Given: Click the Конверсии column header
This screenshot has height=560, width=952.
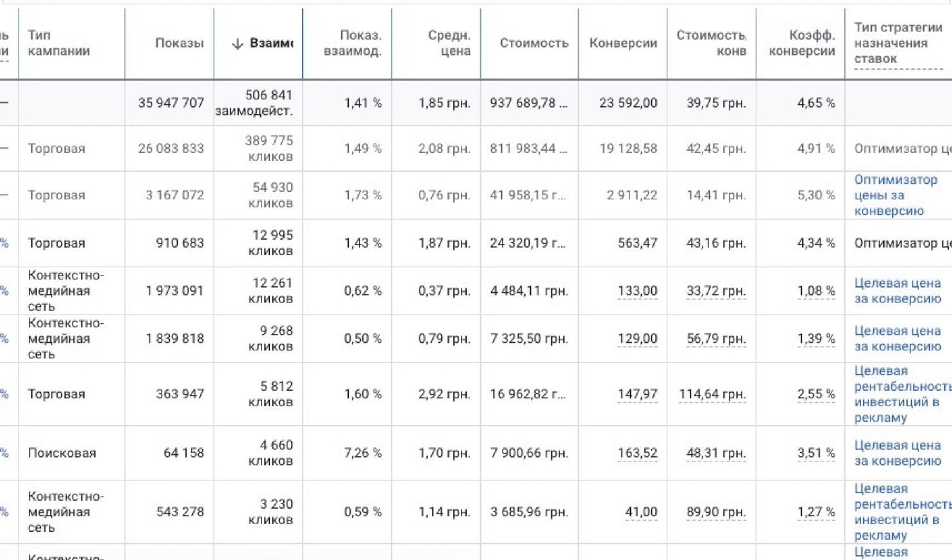Looking at the screenshot, I should click(623, 43).
